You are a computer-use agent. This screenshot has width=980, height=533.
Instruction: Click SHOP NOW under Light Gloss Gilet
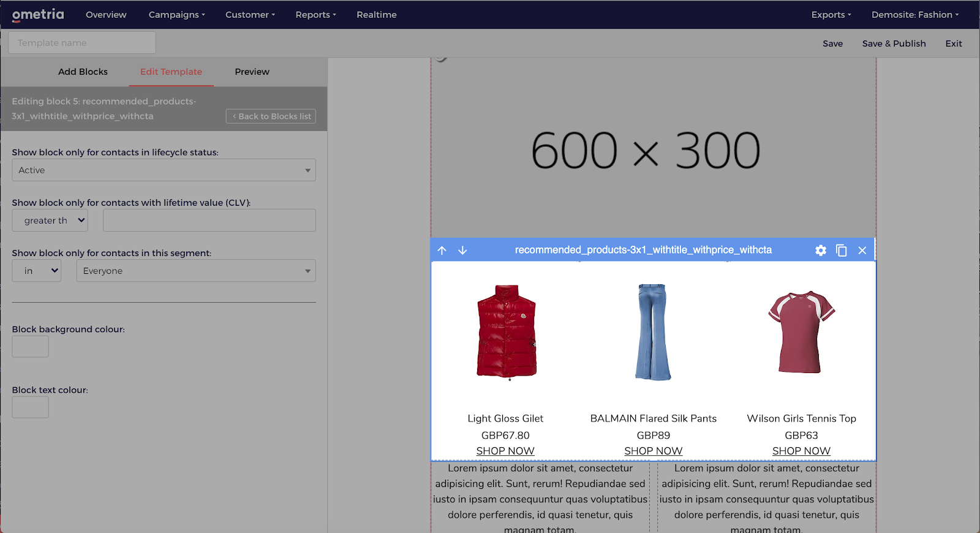[505, 451]
